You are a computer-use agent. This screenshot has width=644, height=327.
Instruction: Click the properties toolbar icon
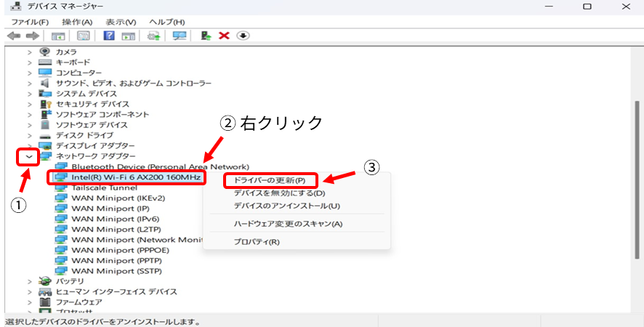click(x=84, y=36)
